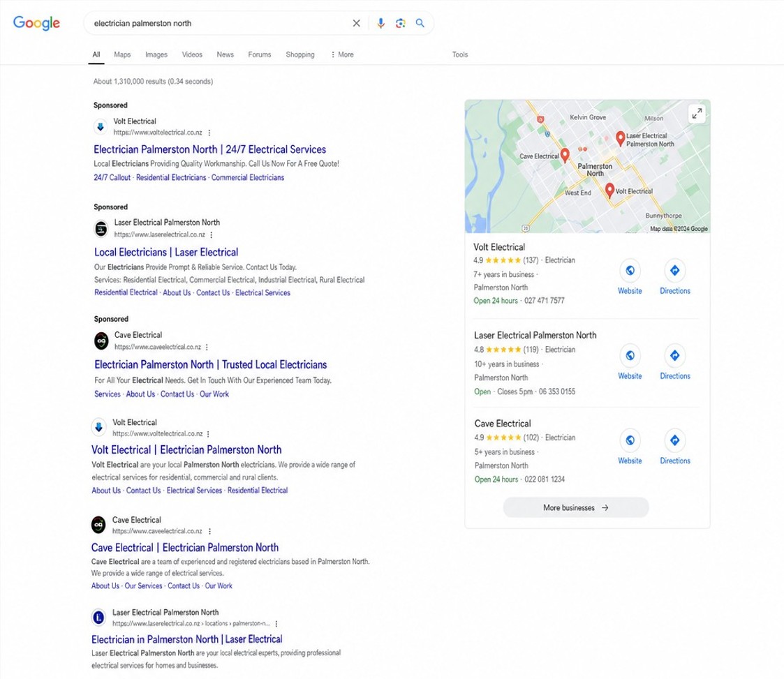Click Laser Electrical favicon in organic result
The image size is (784, 679).
98,618
